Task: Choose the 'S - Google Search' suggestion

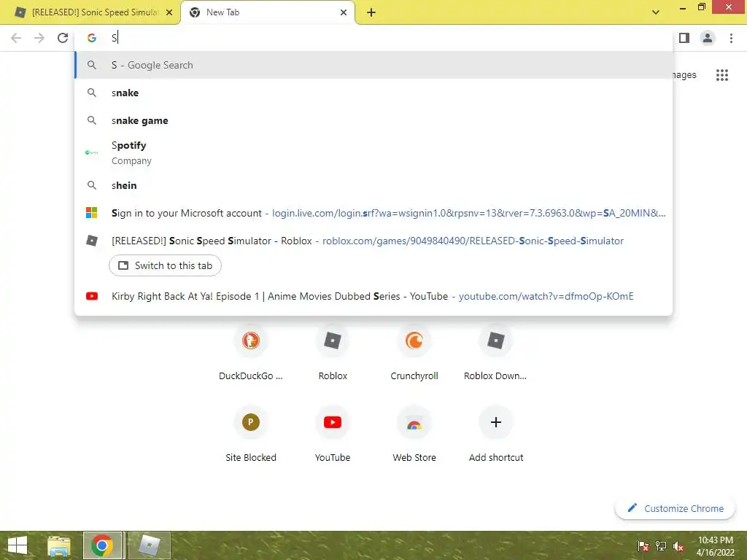Action: (374, 65)
